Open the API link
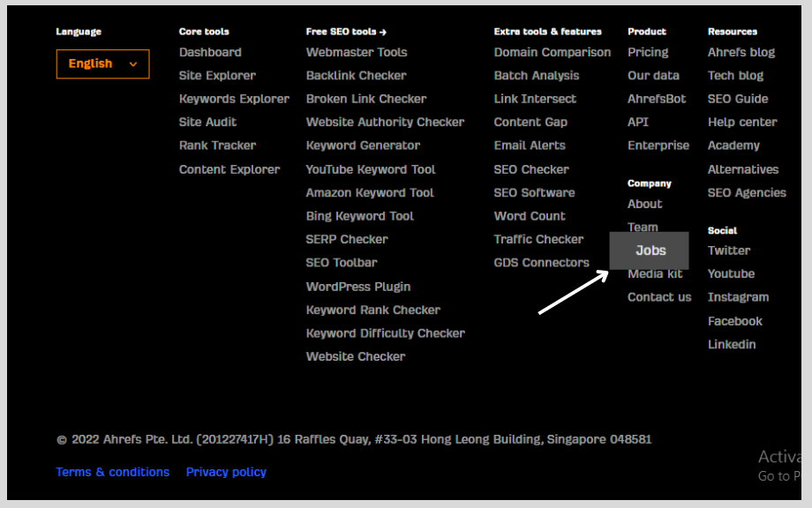 pyautogui.click(x=638, y=122)
